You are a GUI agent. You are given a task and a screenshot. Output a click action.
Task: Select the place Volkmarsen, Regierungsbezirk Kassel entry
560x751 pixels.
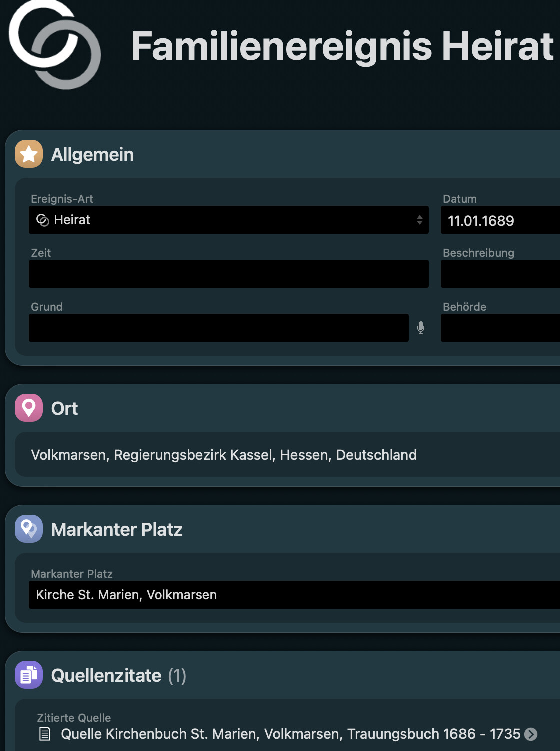coord(224,455)
